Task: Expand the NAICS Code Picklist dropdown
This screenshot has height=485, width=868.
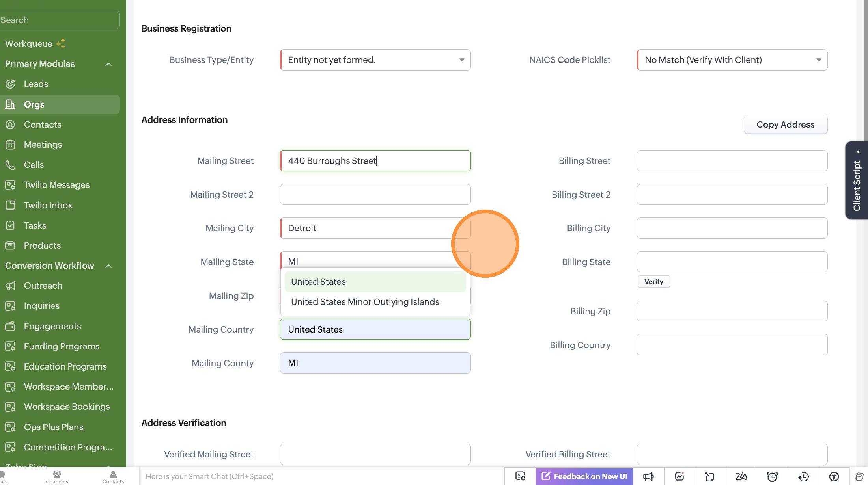Action: coord(732,60)
